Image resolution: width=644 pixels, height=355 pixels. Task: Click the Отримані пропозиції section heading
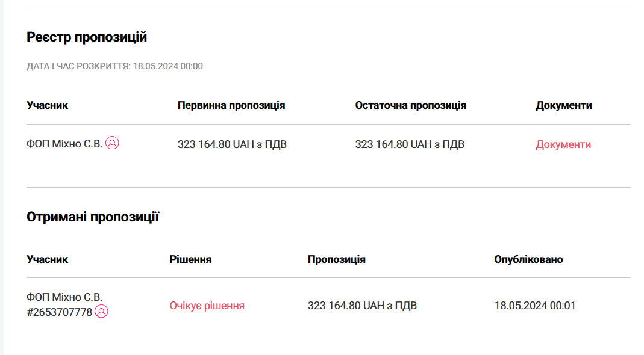pyautogui.click(x=93, y=217)
